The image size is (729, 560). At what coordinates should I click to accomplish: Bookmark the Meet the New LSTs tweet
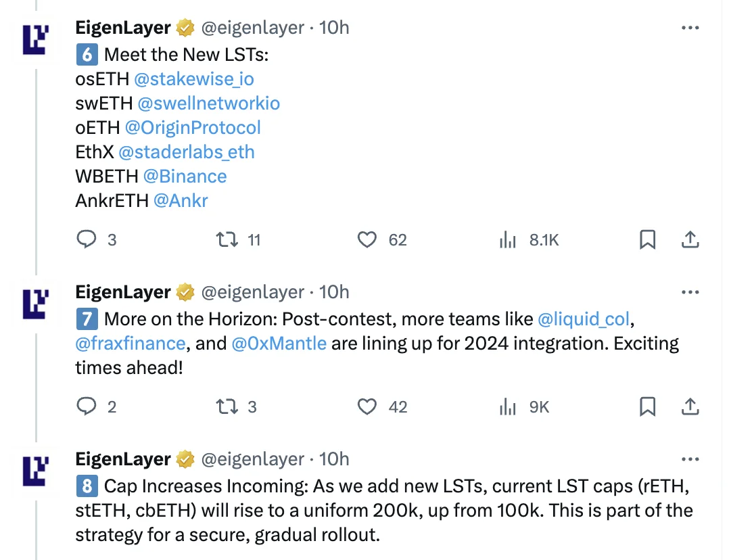click(x=647, y=239)
